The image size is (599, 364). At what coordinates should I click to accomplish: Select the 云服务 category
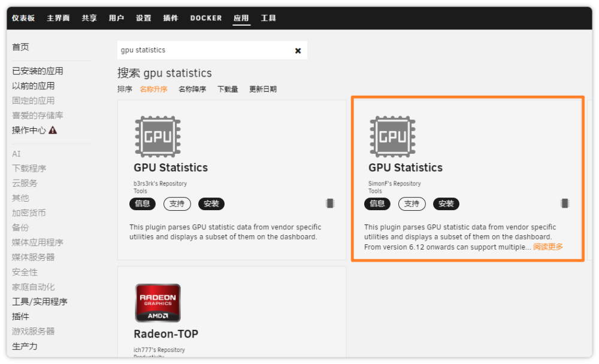pos(25,183)
